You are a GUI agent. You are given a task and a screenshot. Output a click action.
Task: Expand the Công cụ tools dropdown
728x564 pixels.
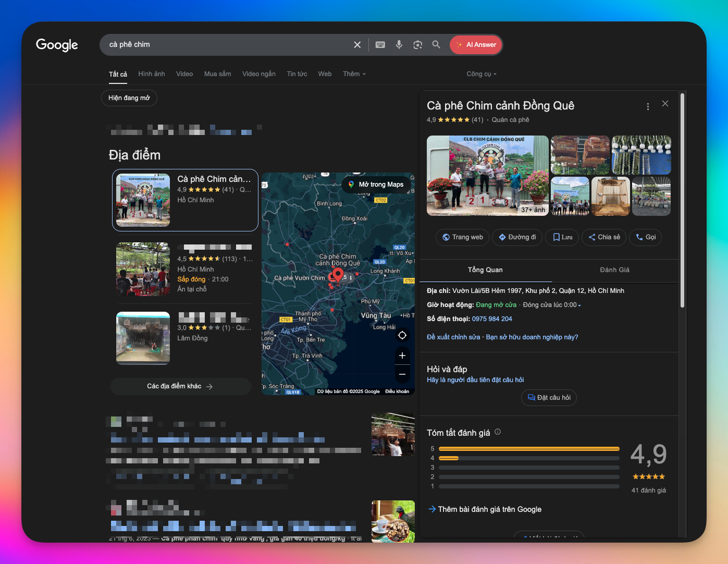point(482,74)
